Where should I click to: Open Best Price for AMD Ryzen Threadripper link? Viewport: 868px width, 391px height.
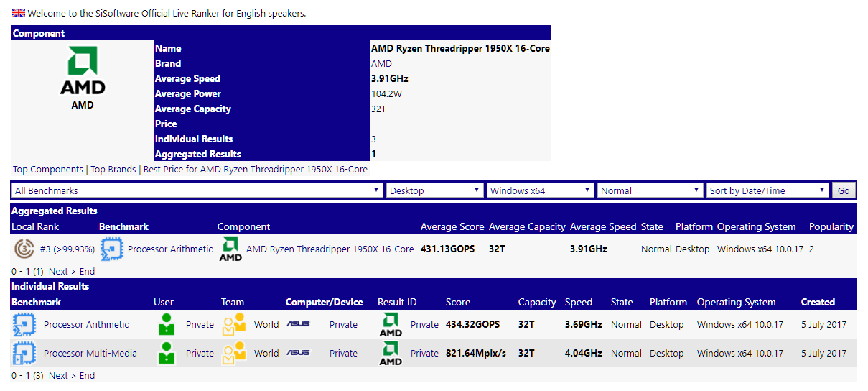255,170
